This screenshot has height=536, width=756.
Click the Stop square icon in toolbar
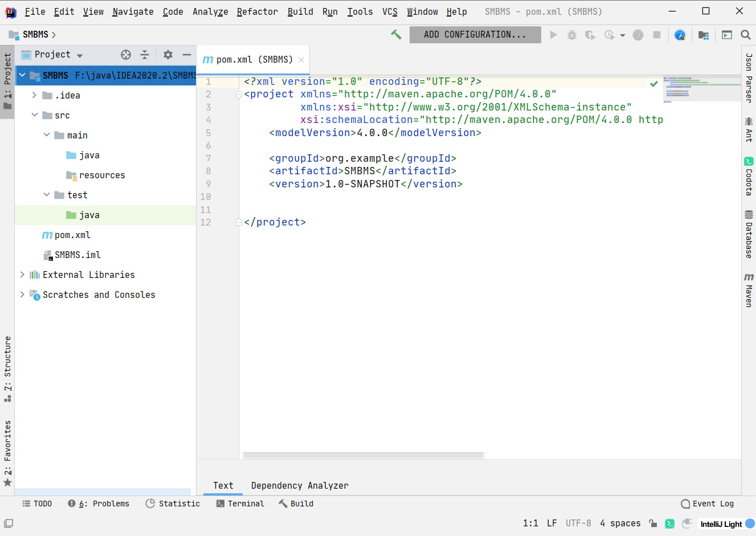click(657, 35)
